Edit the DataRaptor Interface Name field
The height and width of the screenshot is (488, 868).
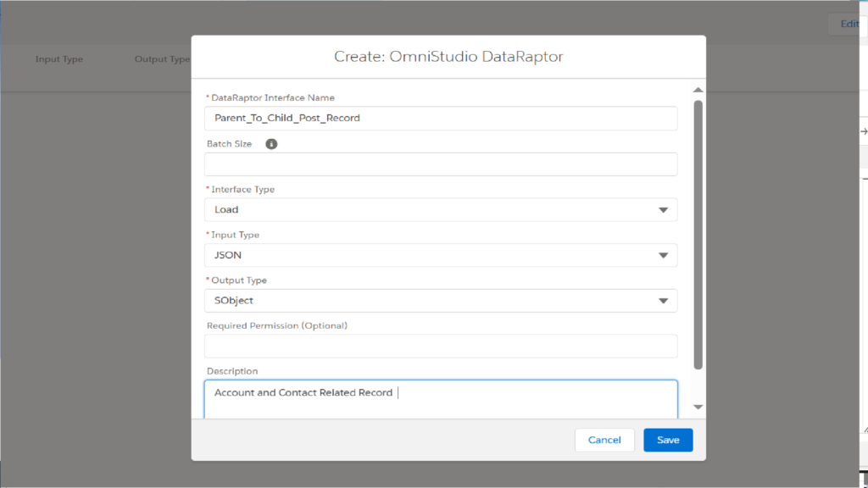coord(441,119)
